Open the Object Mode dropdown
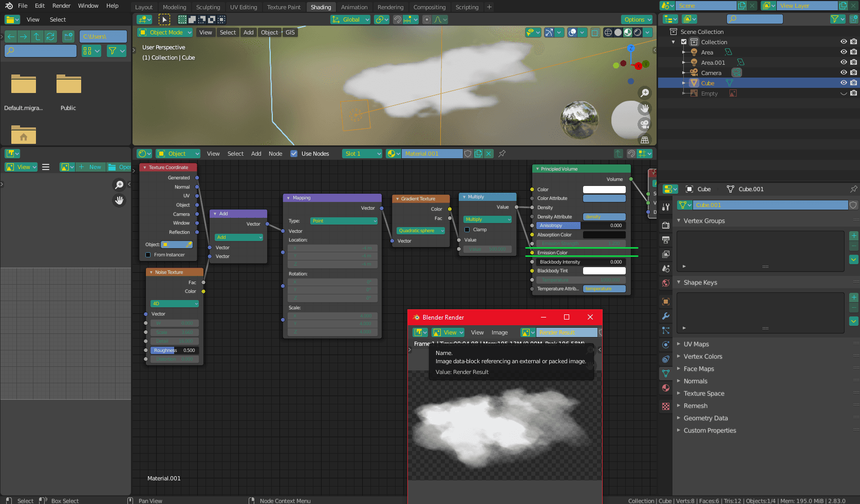This screenshot has height=504, width=860. (x=165, y=32)
